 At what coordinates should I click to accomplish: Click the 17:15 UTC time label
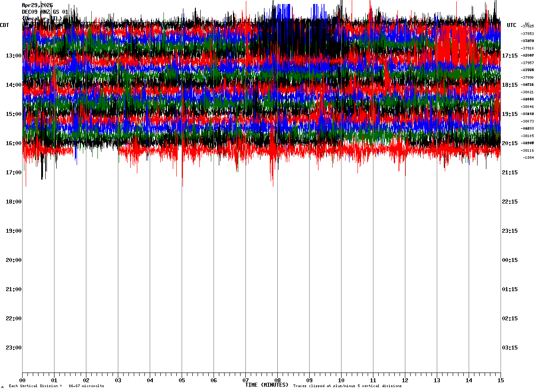[x=510, y=55]
